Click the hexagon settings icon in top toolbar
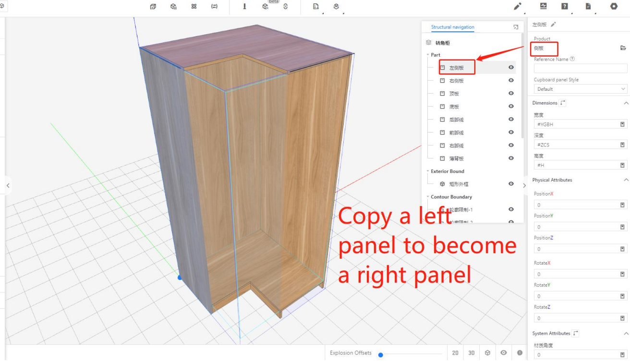630x364 pixels. pos(614,6)
